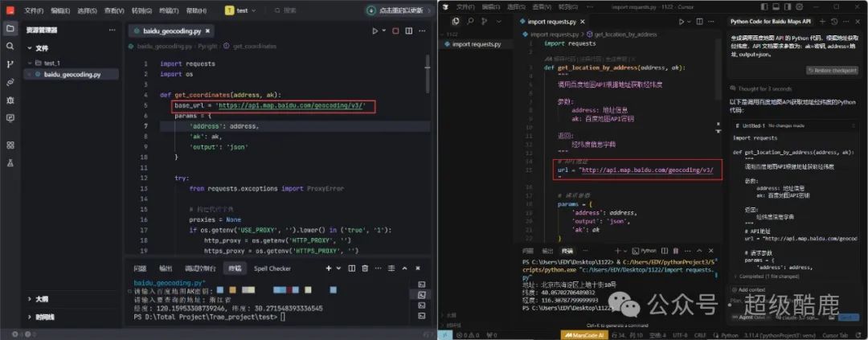Open the Extensions grid icon in Trae's sidebar
This screenshot has height=340, width=868.
10,145
